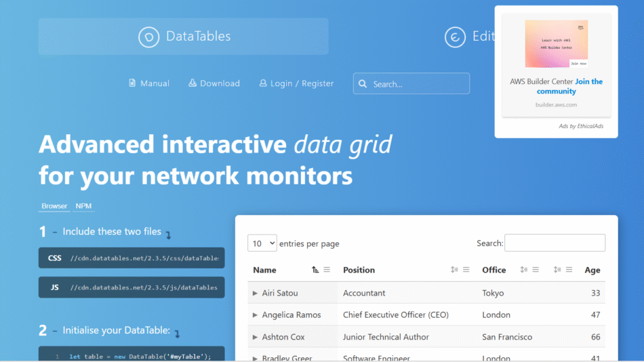Screen dimensions: 644x362
Task: Click the Download tray icon
Action: click(193, 83)
